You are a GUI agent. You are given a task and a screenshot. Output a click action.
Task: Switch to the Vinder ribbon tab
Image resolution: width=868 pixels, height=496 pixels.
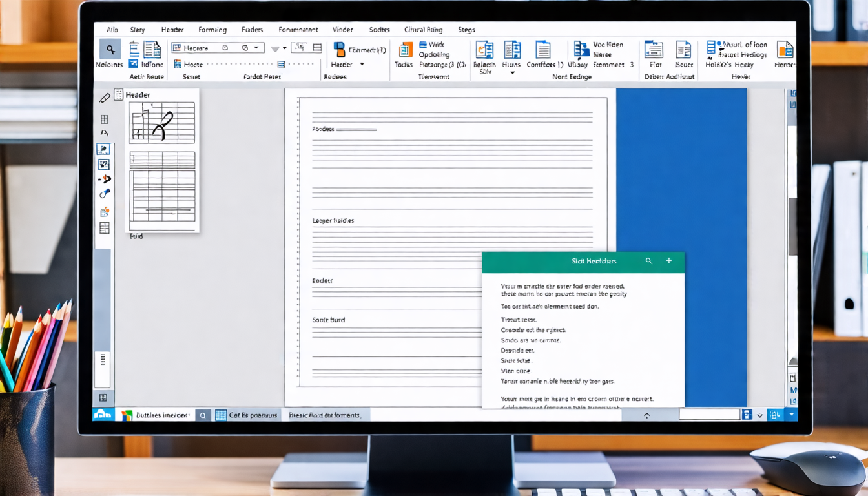[x=342, y=30]
